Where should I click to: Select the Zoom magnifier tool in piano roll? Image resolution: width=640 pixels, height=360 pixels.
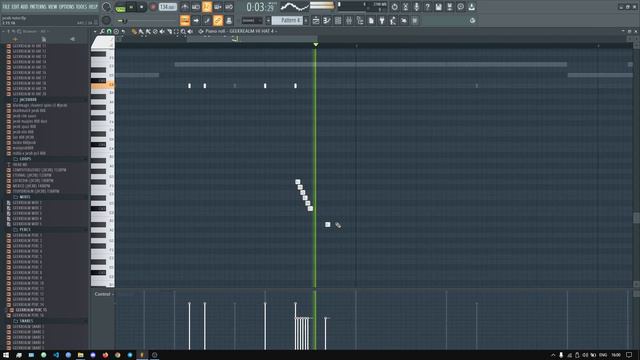coord(183,31)
